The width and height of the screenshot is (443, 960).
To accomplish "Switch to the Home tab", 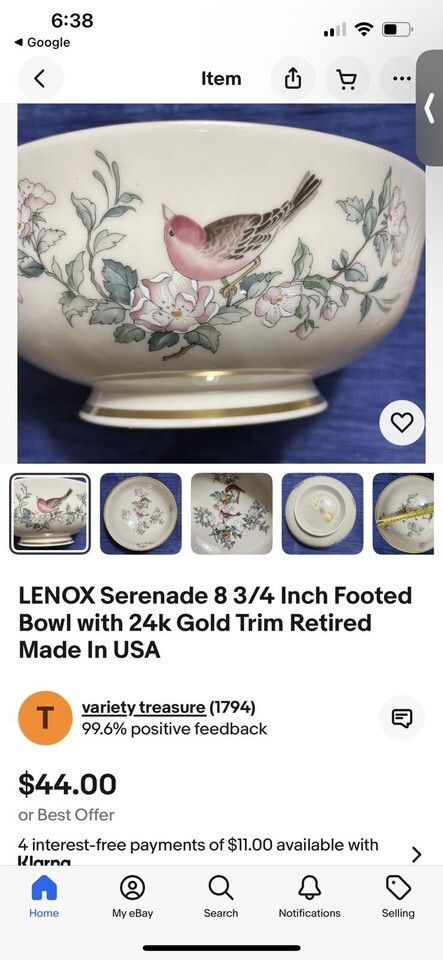I will [x=44, y=896].
